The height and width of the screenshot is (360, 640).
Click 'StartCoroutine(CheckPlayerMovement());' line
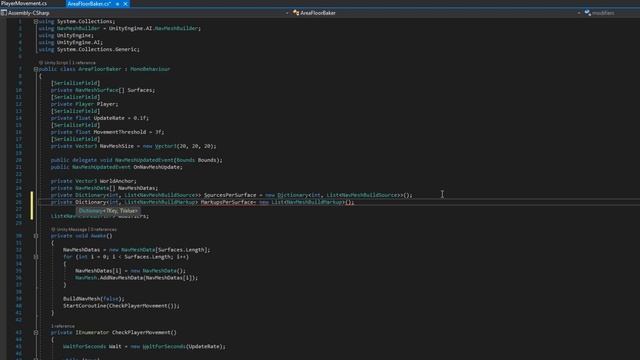pos(121,306)
